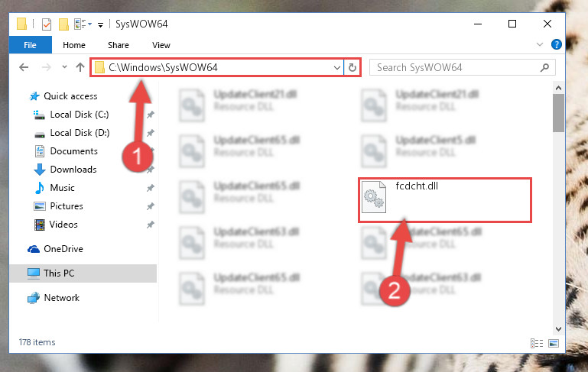Toggle pin beside Music folder
Image resolution: width=588 pixels, height=372 pixels.
coord(151,188)
